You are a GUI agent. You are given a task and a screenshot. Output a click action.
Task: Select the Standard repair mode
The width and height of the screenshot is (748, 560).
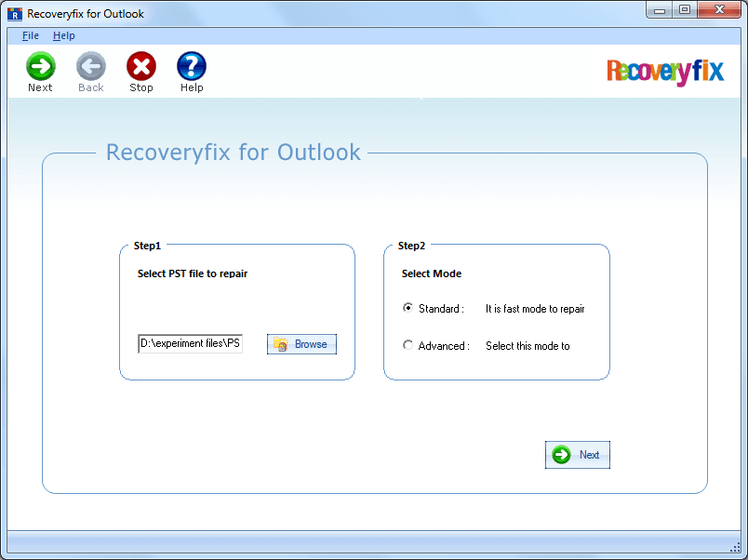point(407,308)
